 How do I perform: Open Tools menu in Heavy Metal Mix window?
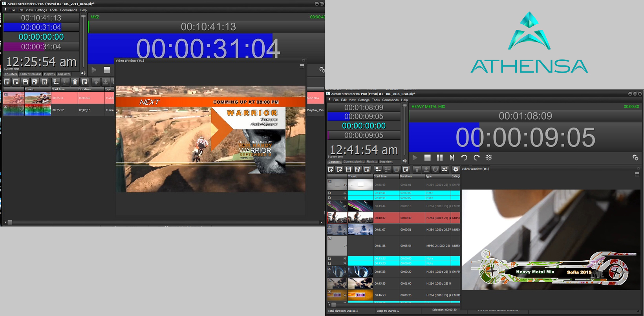coord(376,100)
